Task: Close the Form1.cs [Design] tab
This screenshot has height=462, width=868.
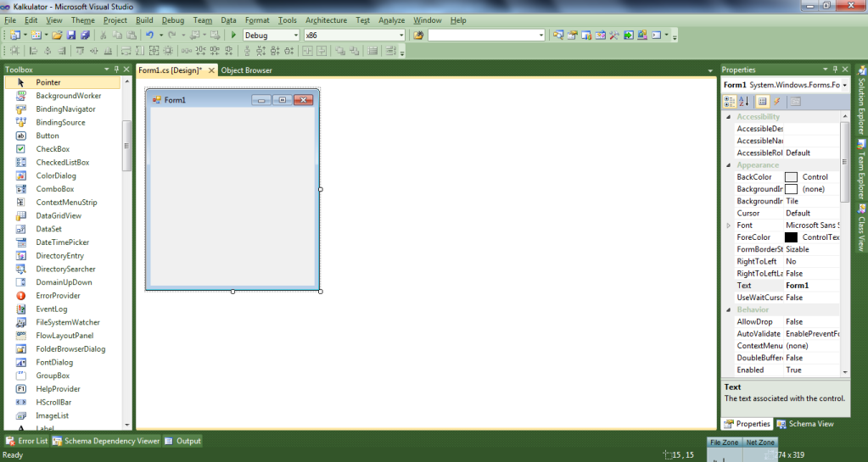Action: tap(211, 70)
